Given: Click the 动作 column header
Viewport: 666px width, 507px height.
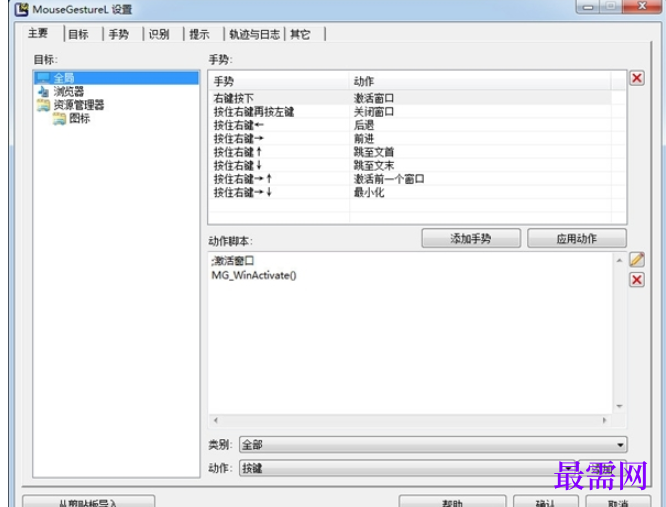Looking at the screenshot, I should [480, 81].
